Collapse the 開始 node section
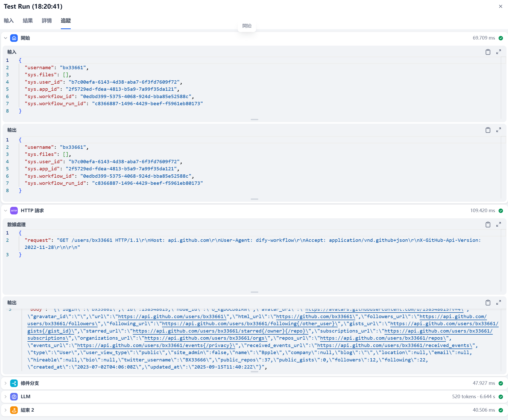Screen dimensions: 508x420 tap(6, 38)
